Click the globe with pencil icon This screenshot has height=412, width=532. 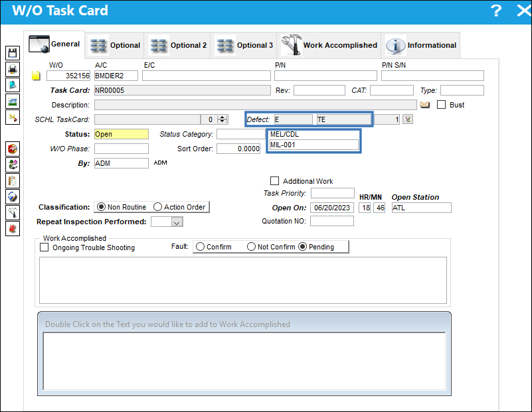tap(13, 197)
